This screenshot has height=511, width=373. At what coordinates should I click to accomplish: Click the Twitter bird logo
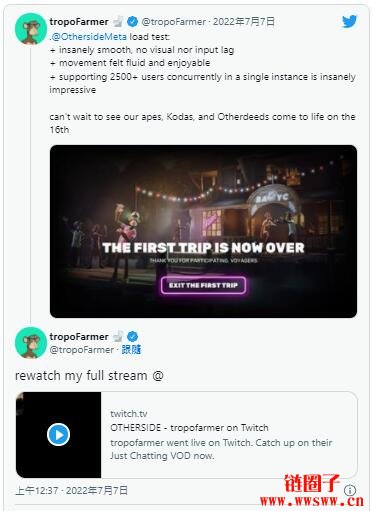click(x=349, y=22)
